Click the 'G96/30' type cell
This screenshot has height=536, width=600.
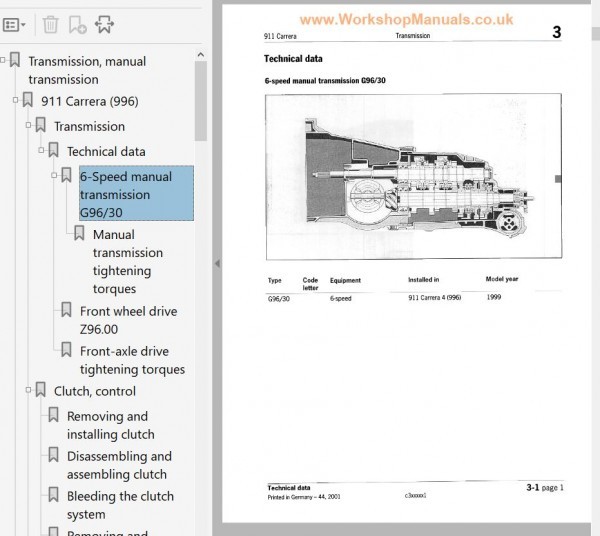(x=279, y=298)
